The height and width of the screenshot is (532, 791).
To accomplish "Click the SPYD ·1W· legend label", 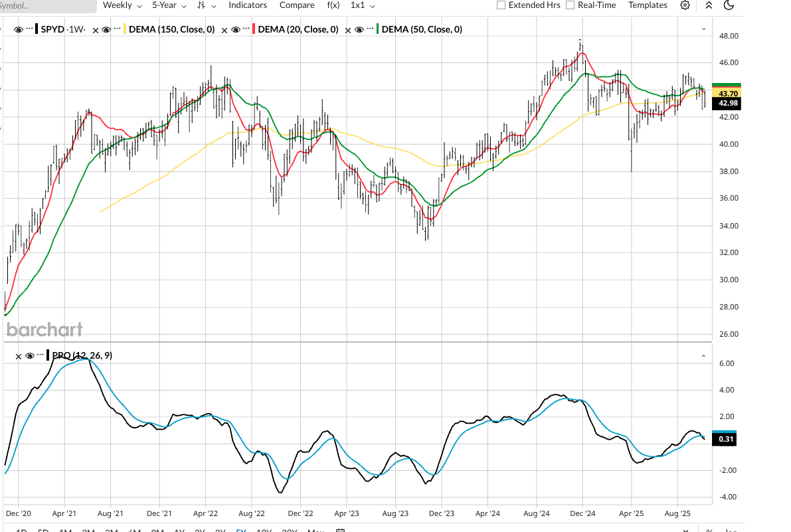I will [x=63, y=29].
